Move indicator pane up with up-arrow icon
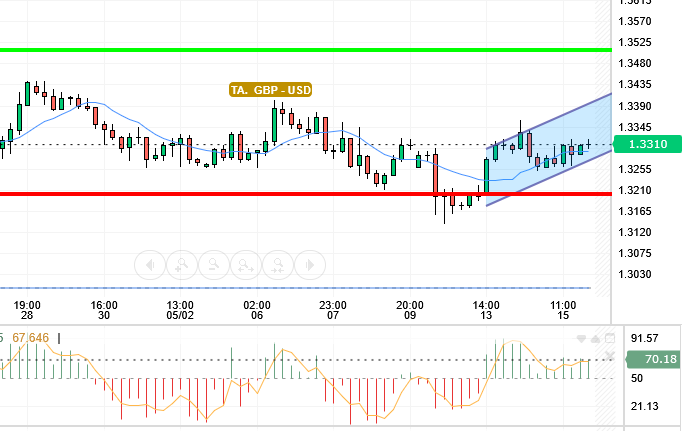Image resolution: width=682 pixels, height=431 pixels. pyautogui.click(x=595, y=339)
